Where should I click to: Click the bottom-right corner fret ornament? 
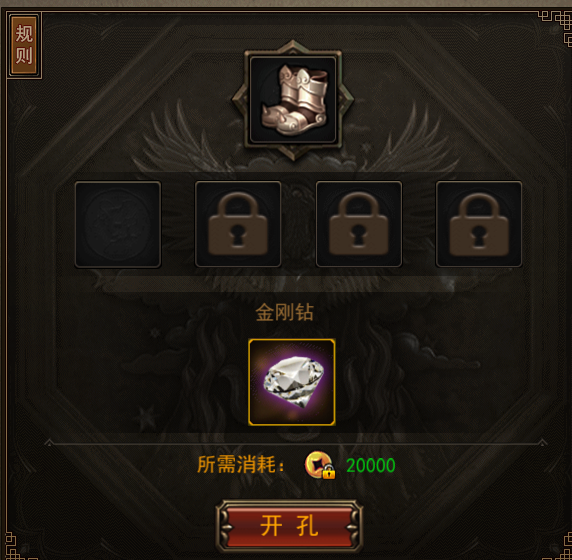click(558, 545)
